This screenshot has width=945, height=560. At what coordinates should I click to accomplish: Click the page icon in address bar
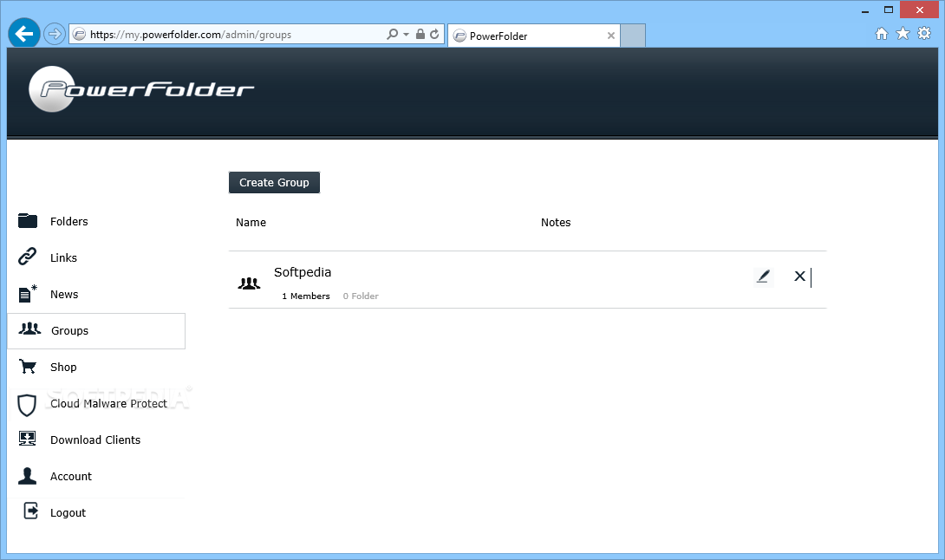(x=79, y=35)
